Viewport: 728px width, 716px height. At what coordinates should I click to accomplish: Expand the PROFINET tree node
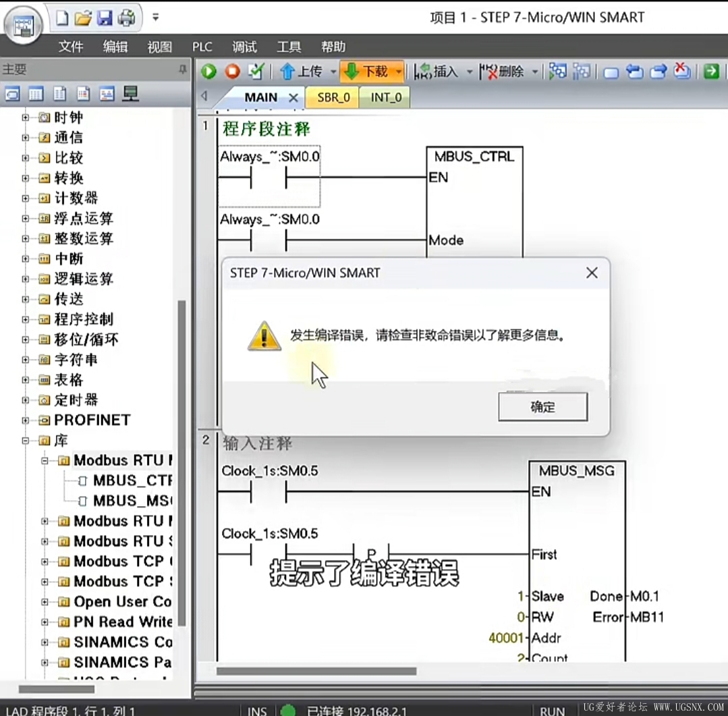click(x=26, y=420)
